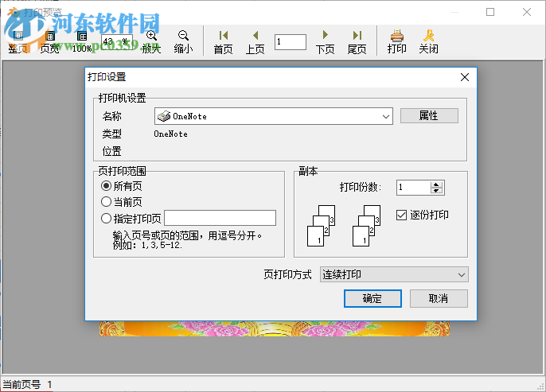
Task: Maximize the print preview window
Action: [x=490, y=12]
